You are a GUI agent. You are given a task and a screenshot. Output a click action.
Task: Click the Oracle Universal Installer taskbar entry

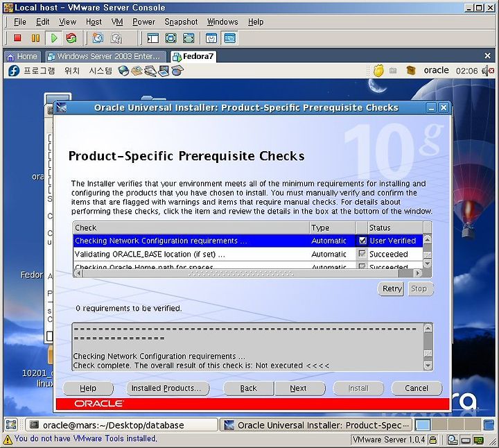tap(316, 425)
